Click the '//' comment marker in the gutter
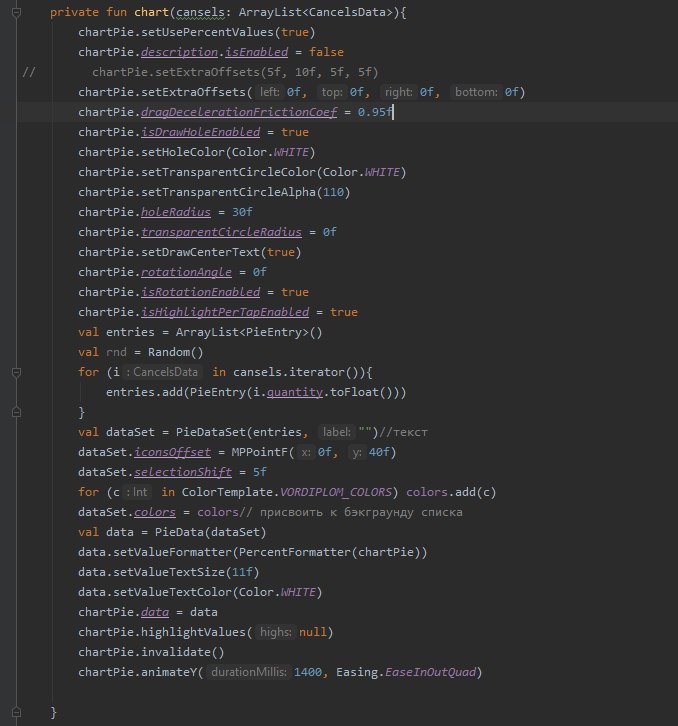The image size is (678, 726). 29,72
